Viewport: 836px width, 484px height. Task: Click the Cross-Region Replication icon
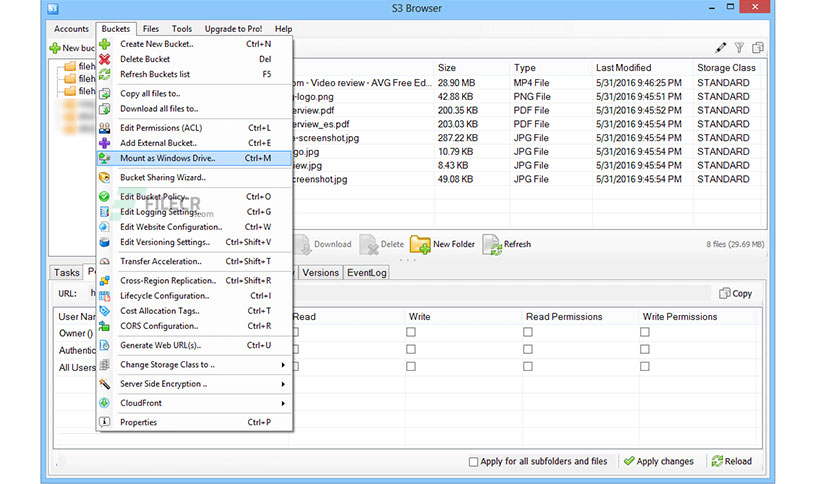coord(104,280)
